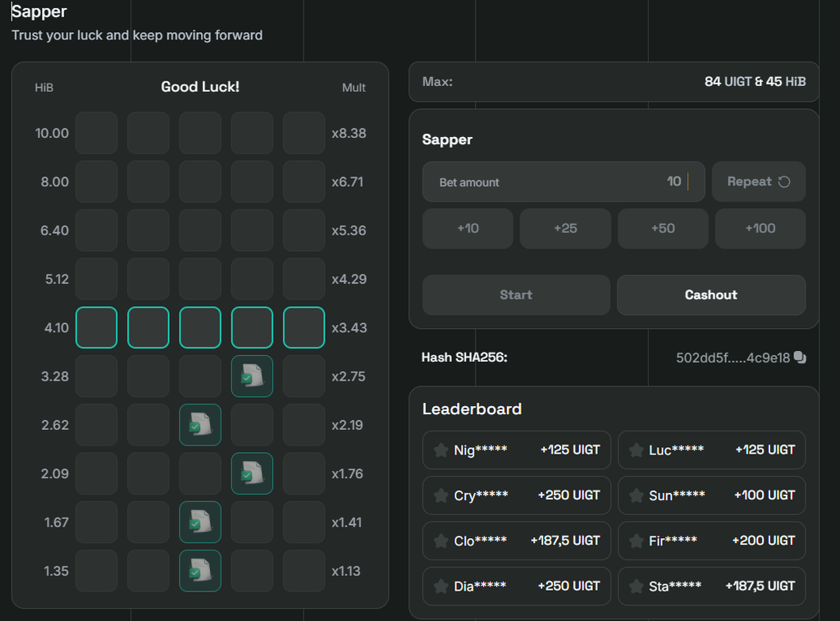Click the star icon beside Fir*****

637,541
